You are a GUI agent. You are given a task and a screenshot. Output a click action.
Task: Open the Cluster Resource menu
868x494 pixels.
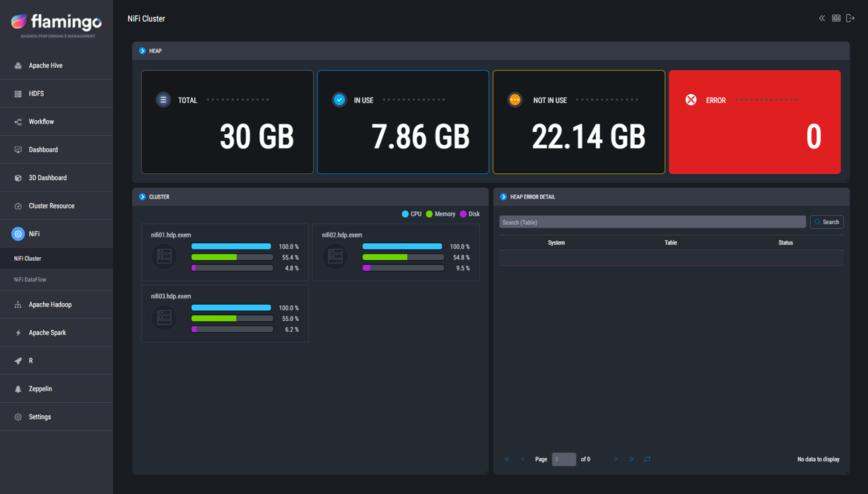pyautogui.click(x=57, y=206)
